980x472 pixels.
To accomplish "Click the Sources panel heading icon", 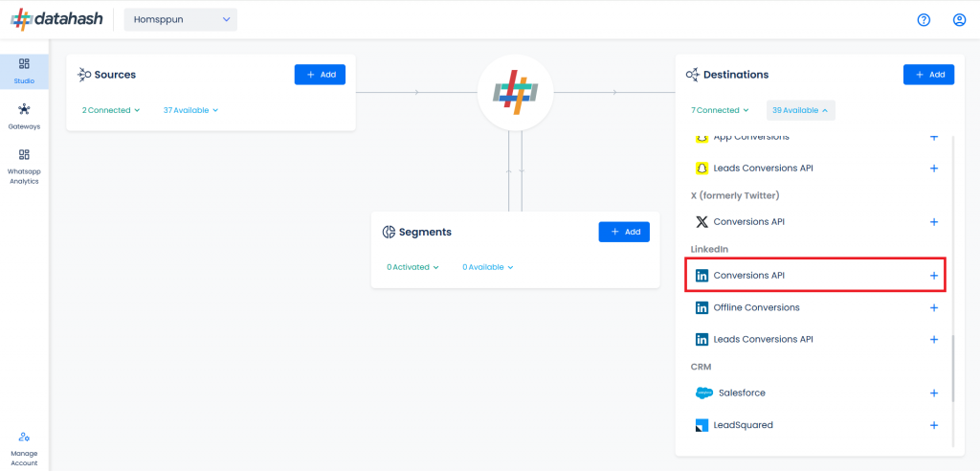I will point(84,75).
